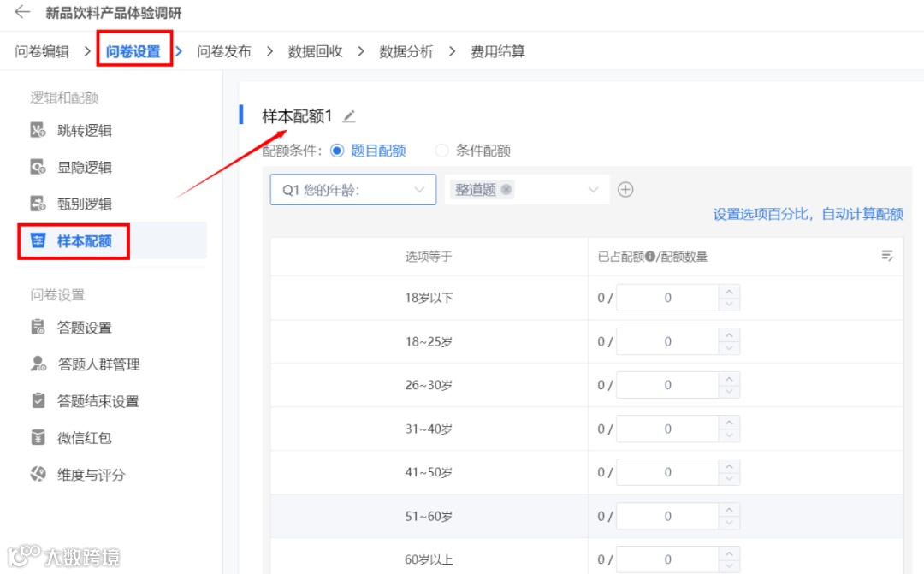The width and height of the screenshot is (924, 574).
Task: Open the 微信红包 menu entry
Action: click(84, 438)
